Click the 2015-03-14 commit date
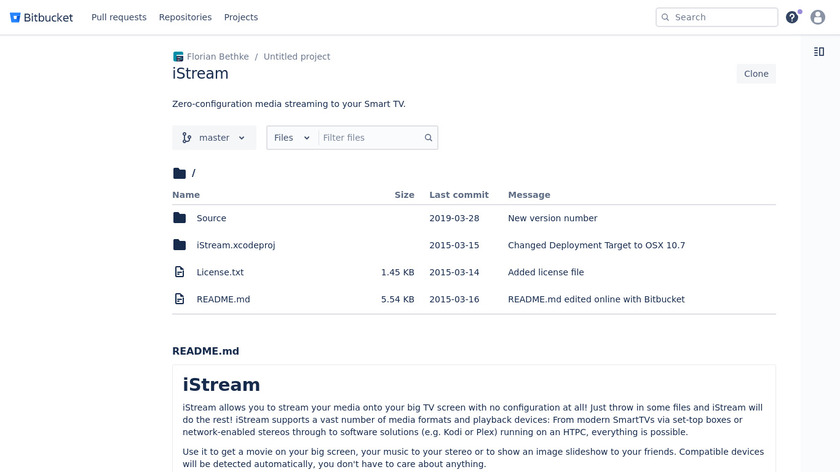This screenshot has width=840, height=472. pos(454,272)
